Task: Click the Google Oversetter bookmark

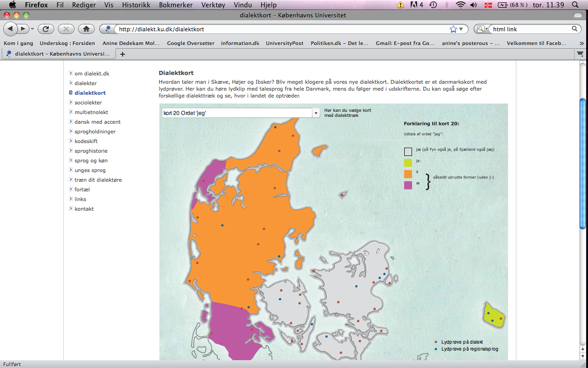Action: [191, 43]
